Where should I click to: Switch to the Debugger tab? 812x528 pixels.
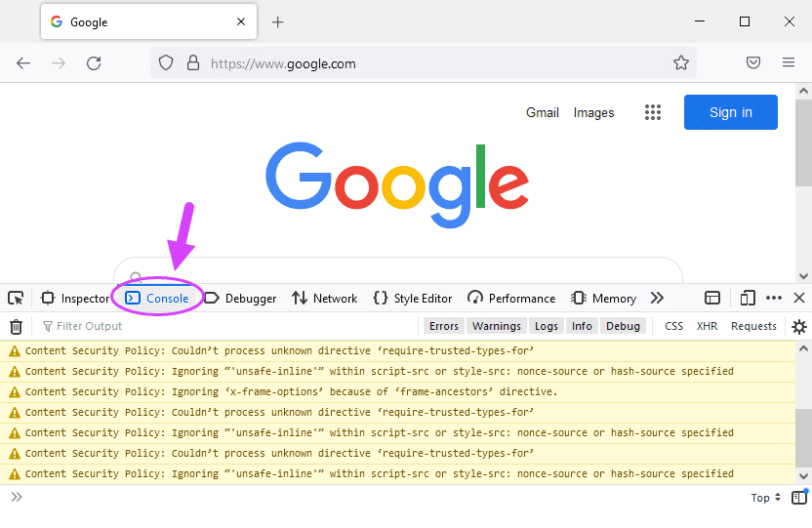click(x=240, y=299)
